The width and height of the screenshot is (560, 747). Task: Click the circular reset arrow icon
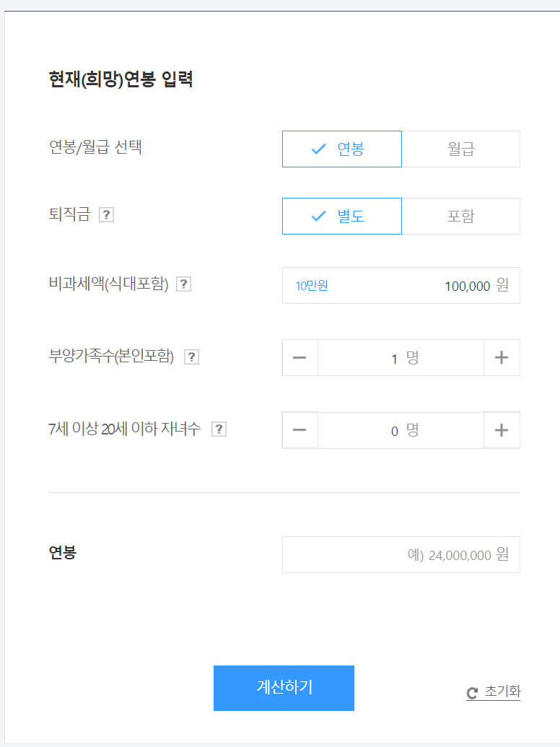click(471, 691)
